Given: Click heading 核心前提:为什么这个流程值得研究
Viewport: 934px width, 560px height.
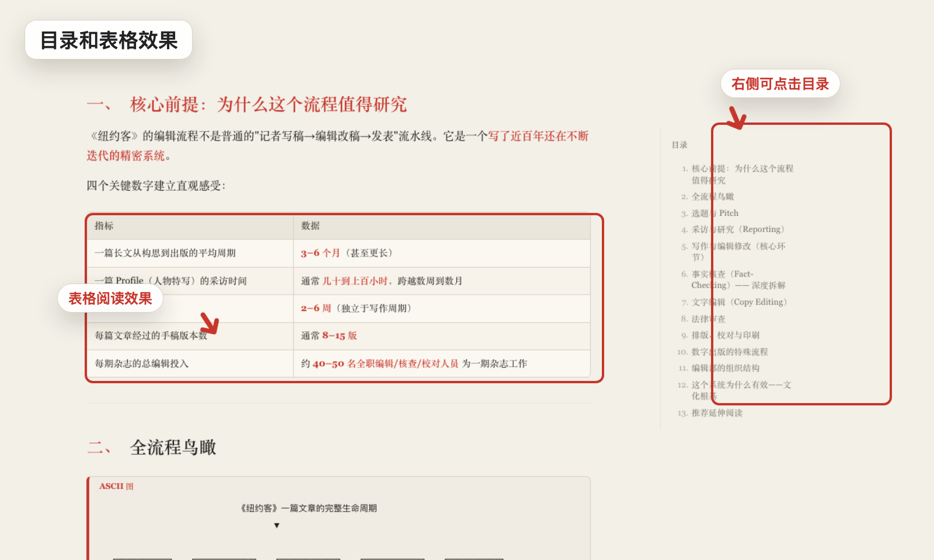Looking at the screenshot, I should (268, 104).
